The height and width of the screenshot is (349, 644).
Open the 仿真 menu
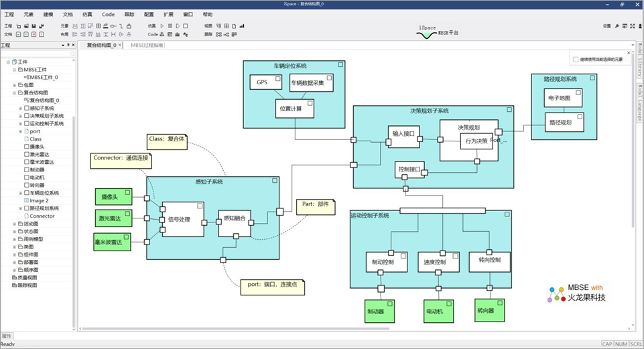pos(87,14)
